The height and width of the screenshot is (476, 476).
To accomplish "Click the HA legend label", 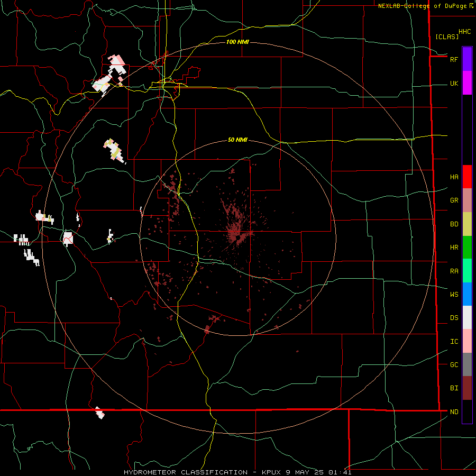I will point(454,177).
